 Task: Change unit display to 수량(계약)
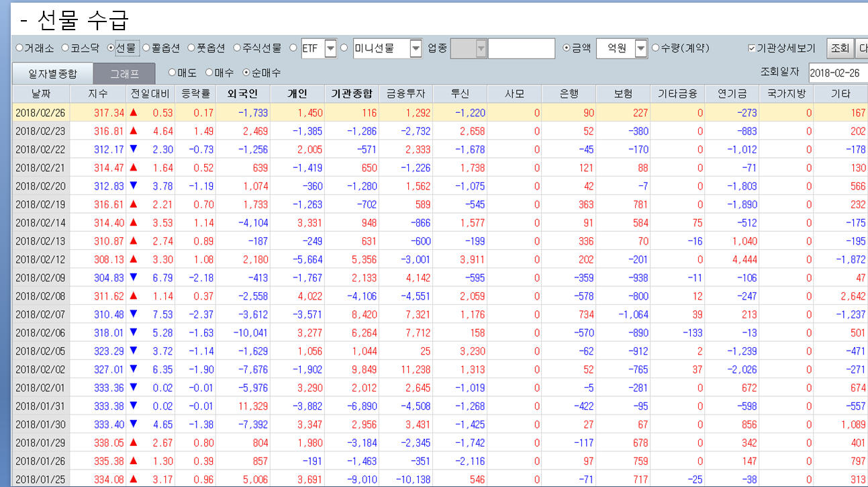(655, 48)
